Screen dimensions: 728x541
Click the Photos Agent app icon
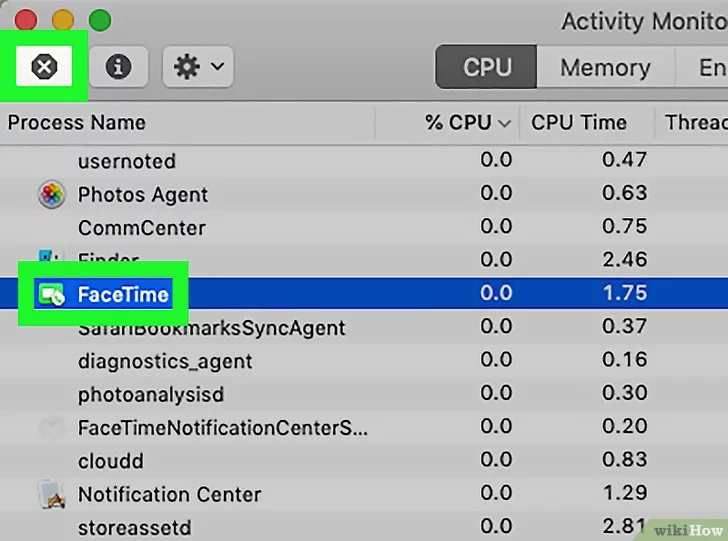click(x=51, y=194)
